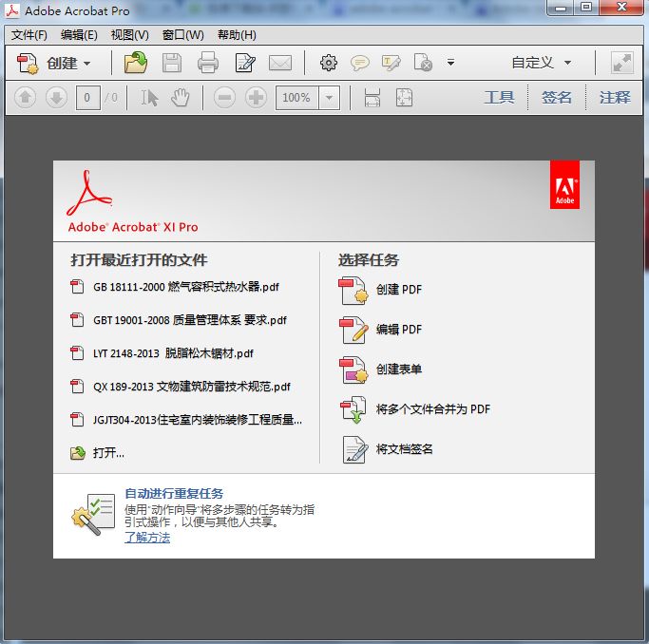
Task: Click the Edit text and images icon
Action: [245, 63]
